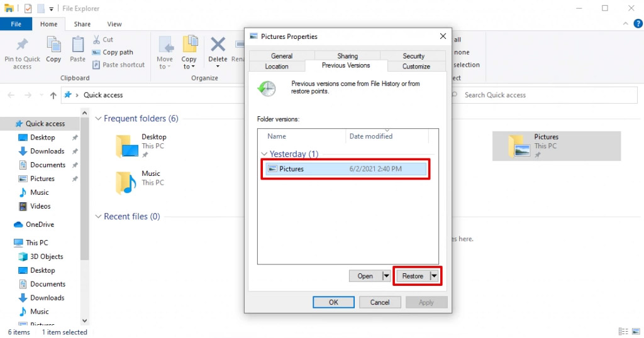644x338 pixels.
Task: Click the Back navigation arrow
Action: click(x=11, y=95)
